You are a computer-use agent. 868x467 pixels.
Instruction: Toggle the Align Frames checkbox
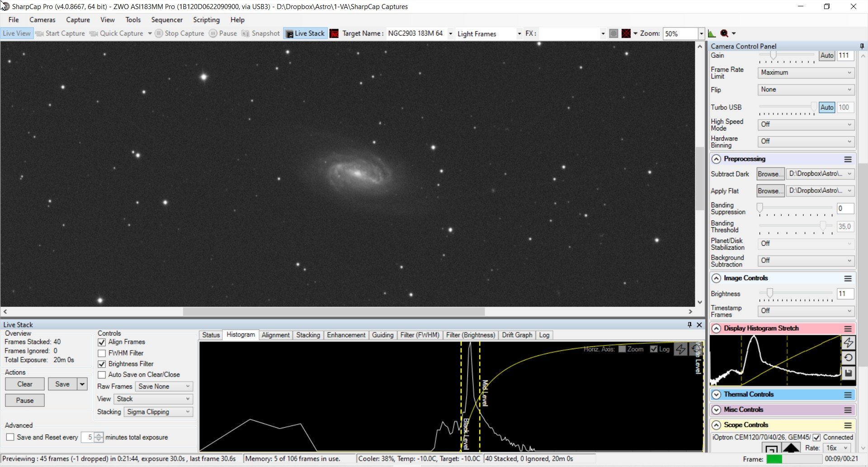102,342
